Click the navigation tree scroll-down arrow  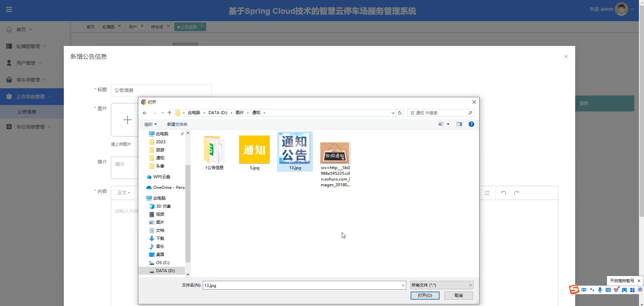tap(188, 274)
